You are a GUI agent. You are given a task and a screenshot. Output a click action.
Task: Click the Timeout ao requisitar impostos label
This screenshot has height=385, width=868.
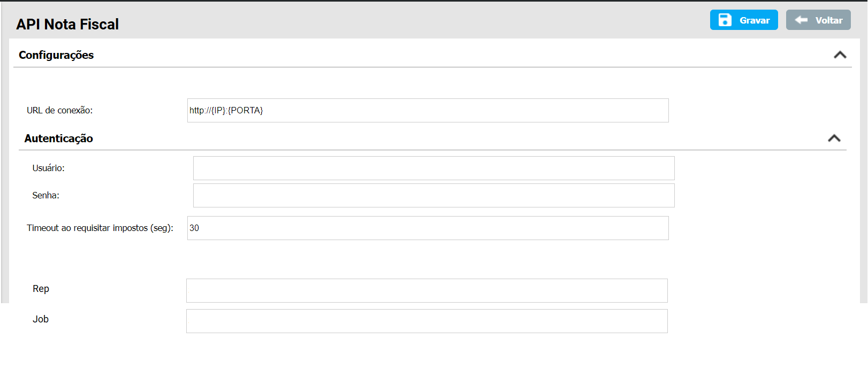point(100,228)
